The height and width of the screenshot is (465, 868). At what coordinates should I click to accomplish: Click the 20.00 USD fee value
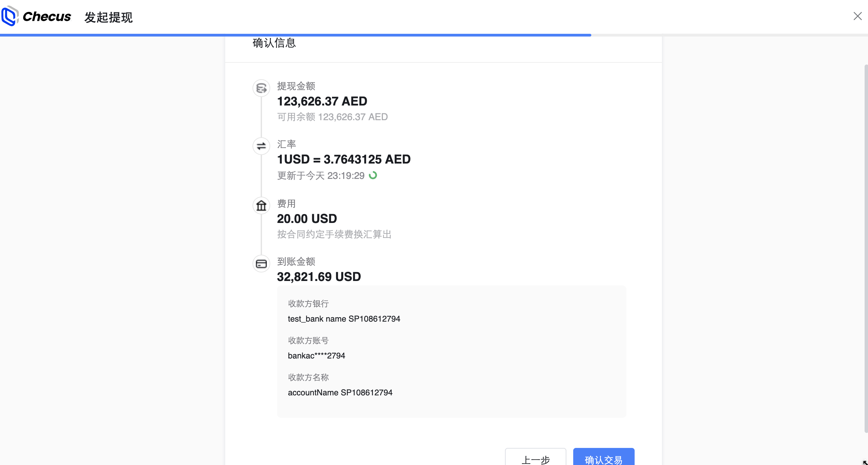pos(307,219)
